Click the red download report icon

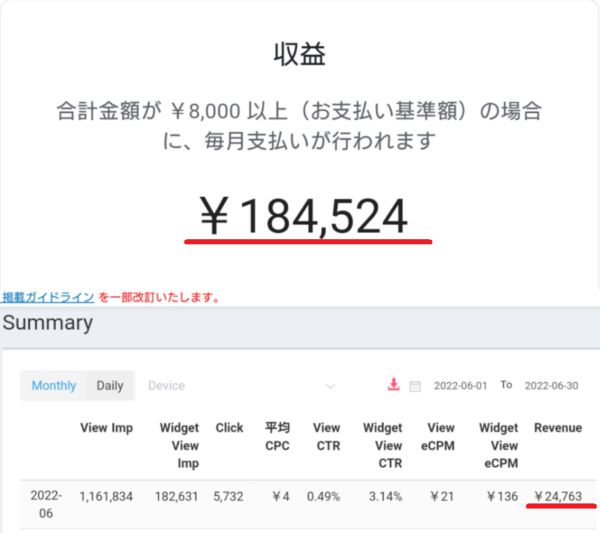(393, 385)
